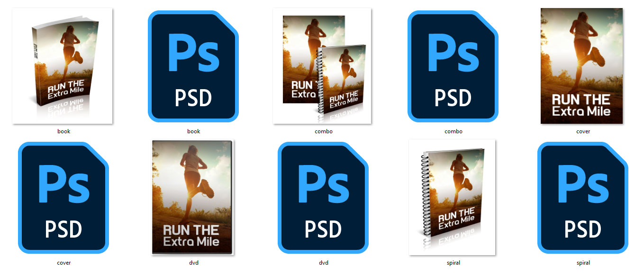This screenshot has height=276, width=644.
Task: Open the book mockup image thumbnail
Action: click(62, 66)
